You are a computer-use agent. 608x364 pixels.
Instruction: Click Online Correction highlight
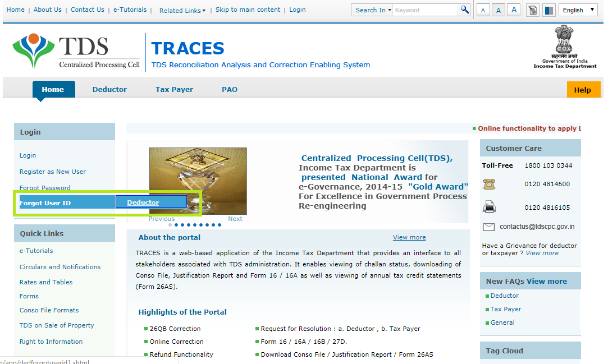click(176, 342)
